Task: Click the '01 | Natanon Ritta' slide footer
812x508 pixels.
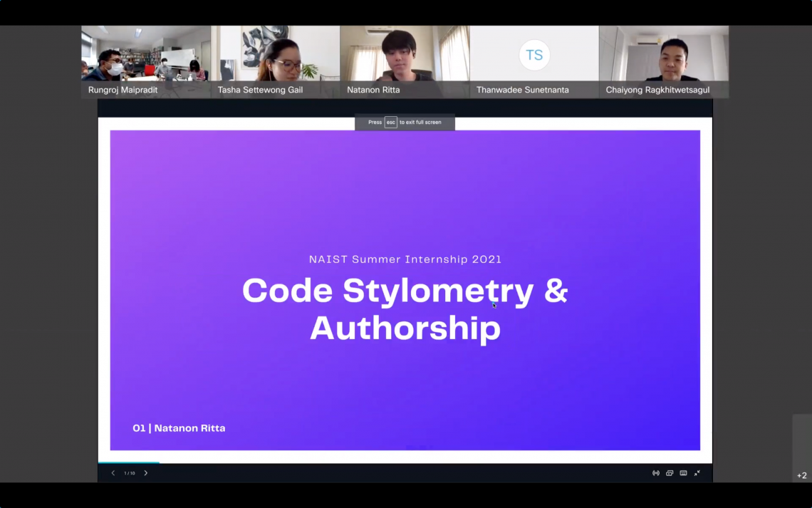Action: coord(179,428)
